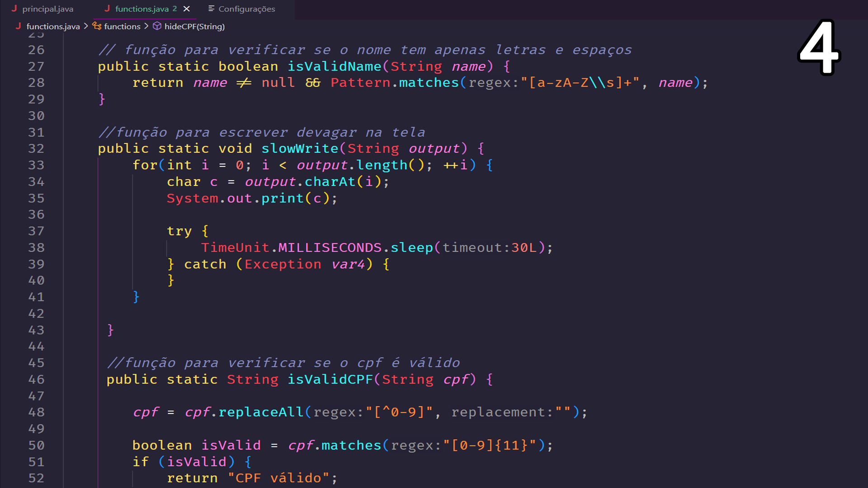Screen dimensions: 868x488
Task: Click length() on line 33
Action: 391,165
